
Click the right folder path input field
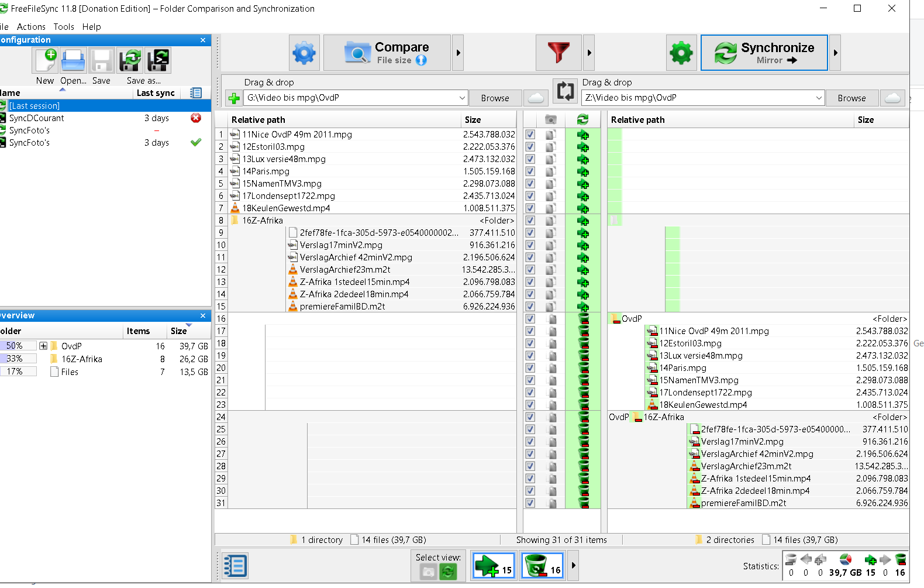point(698,98)
